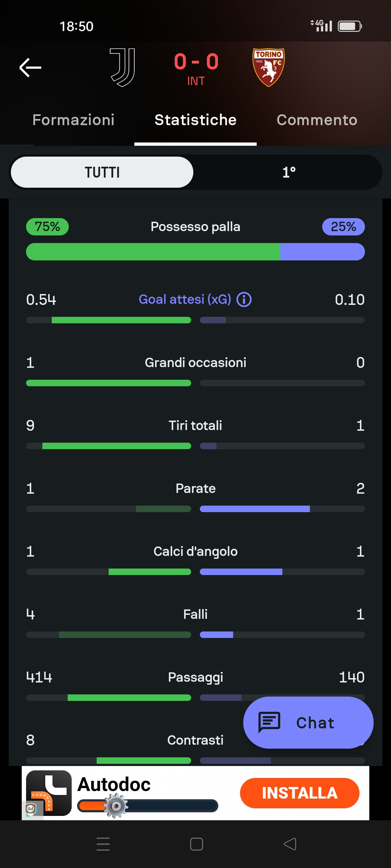The width and height of the screenshot is (391, 868).
Task: Select the Statistiche tab
Action: tap(195, 120)
